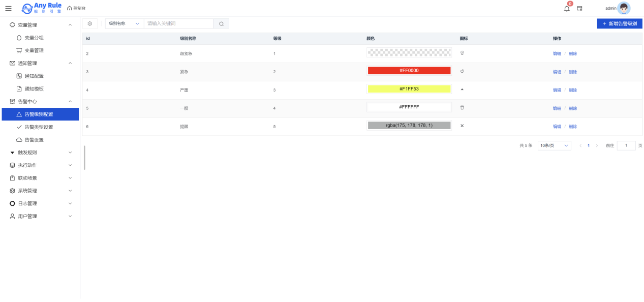Screen dimensions: 644x302
Task: Click the admin avatar icon
Action: point(624,8)
